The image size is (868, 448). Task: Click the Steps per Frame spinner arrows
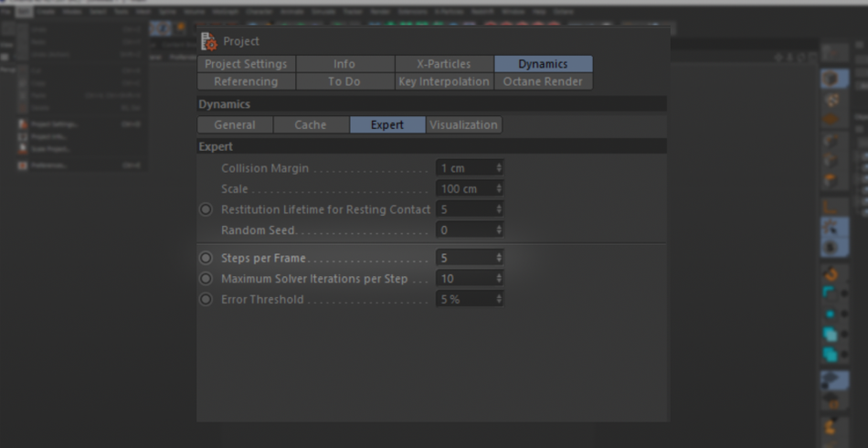point(499,258)
